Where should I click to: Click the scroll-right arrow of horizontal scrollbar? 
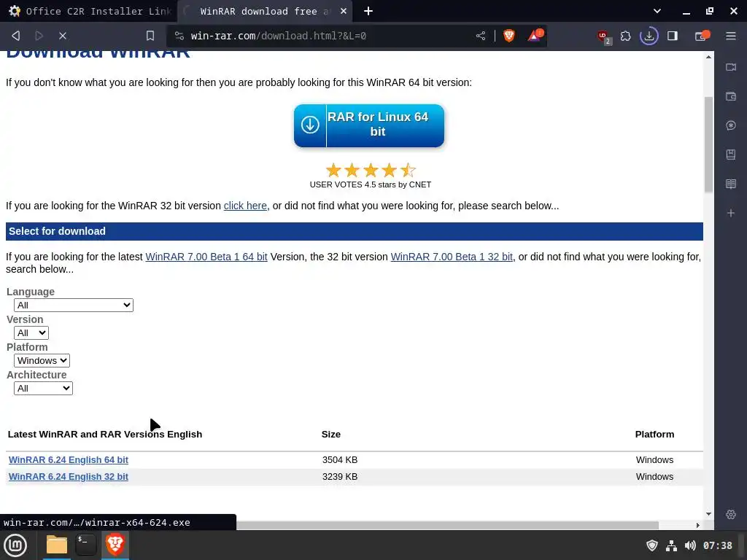pos(698,525)
